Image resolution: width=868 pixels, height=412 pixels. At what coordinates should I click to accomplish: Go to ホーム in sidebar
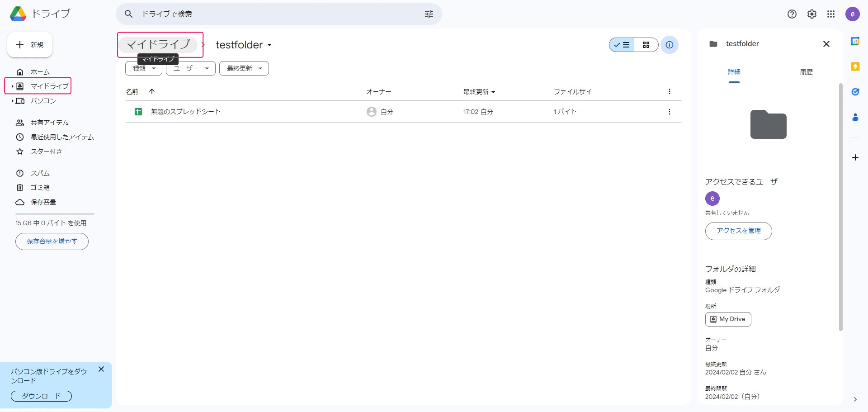coord(40,72)
